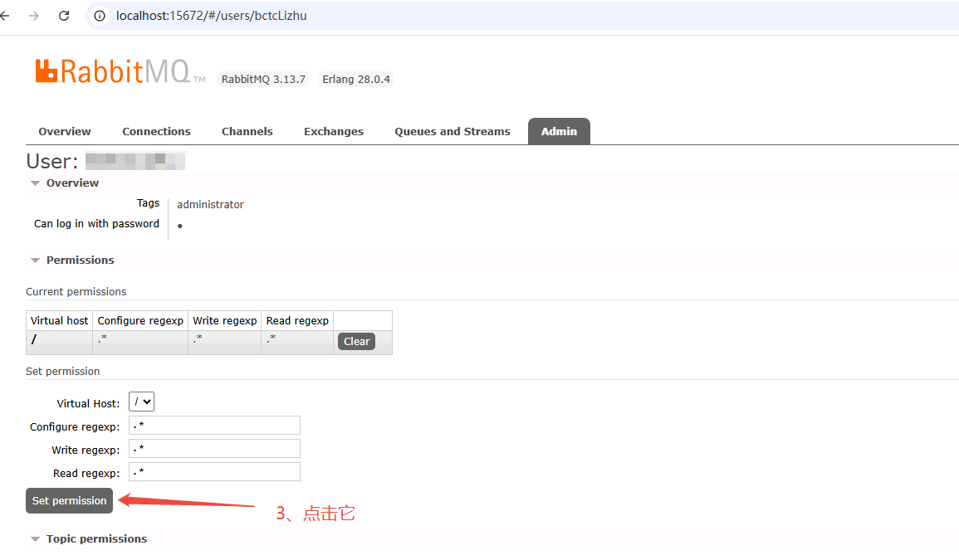Image resolution: width=959 pixels, height=560 pixels.
Task: Open the Virtual Host dropdown
Action: click(x=141, y=402)
